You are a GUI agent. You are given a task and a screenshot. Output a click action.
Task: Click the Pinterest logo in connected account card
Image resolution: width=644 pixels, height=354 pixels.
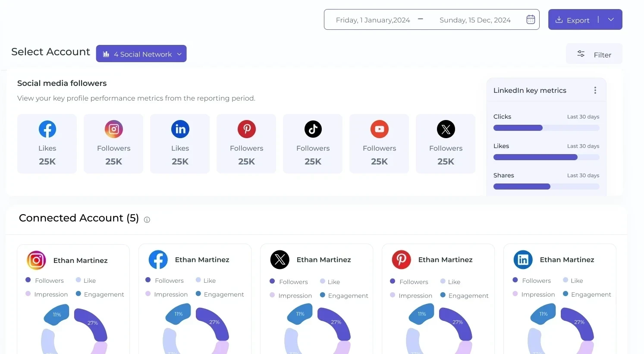pos(402,259)
